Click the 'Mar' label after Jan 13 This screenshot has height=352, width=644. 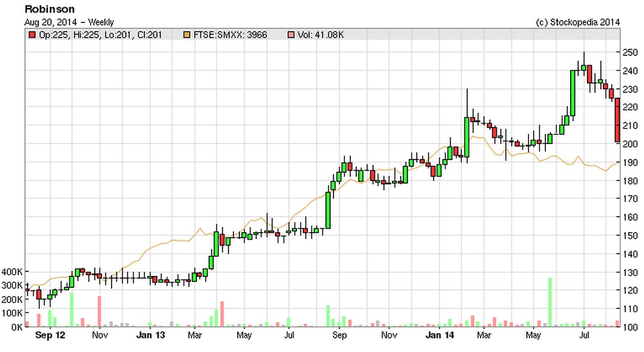(x=195, y=335)
